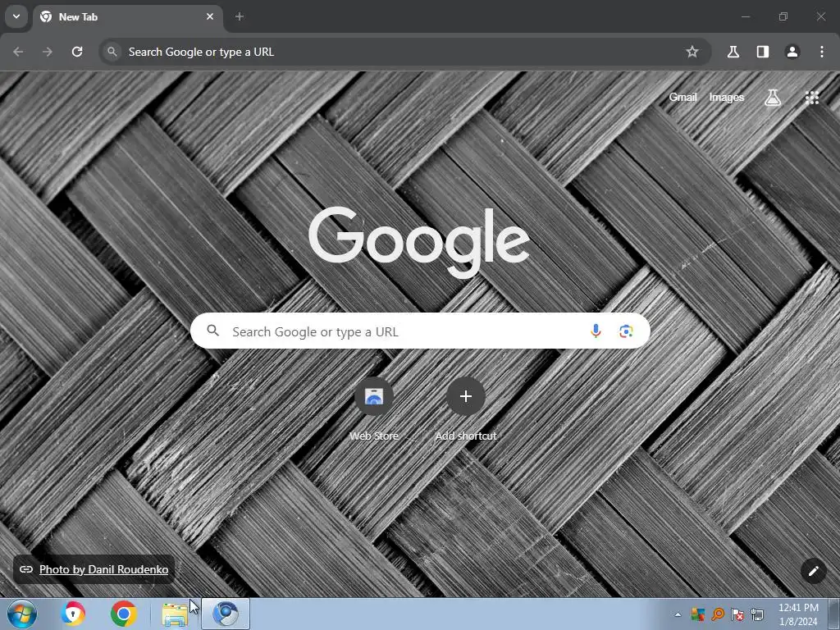The width and height of the screenshot is (840, 630).
Task: Go forward with the forward arrow
Action: 48,52
